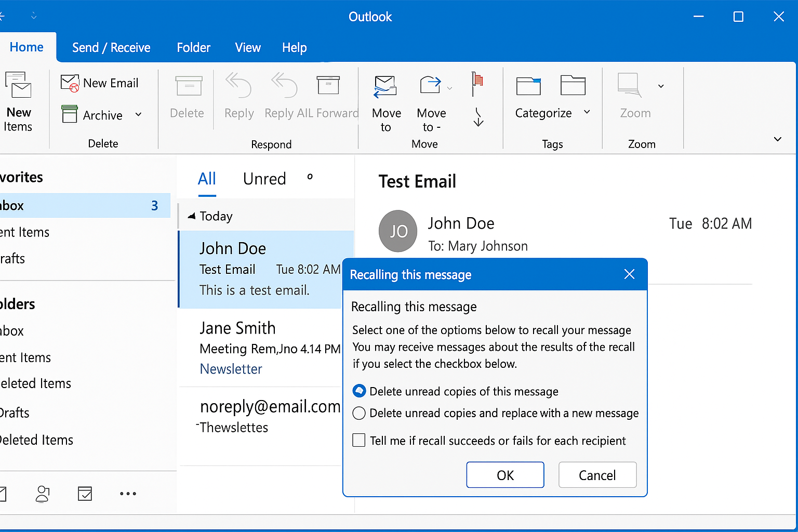
Task: Click the New Email label
Action: coord(111,83)
